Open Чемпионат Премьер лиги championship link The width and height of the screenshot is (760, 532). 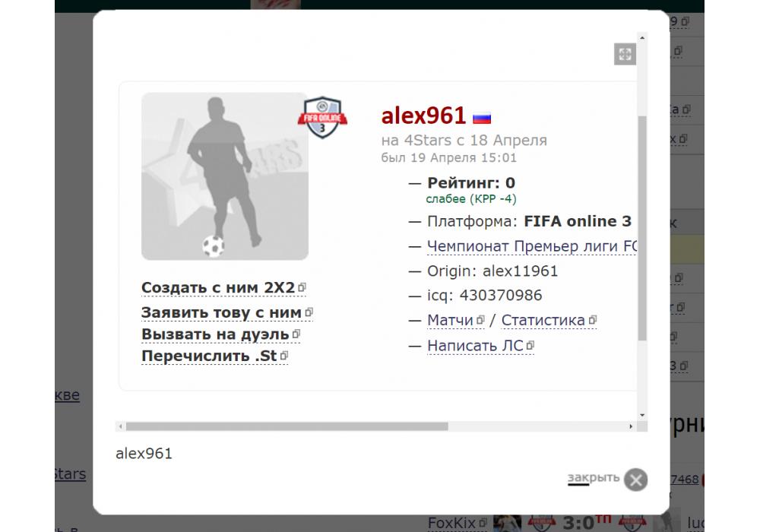point(532,246)
